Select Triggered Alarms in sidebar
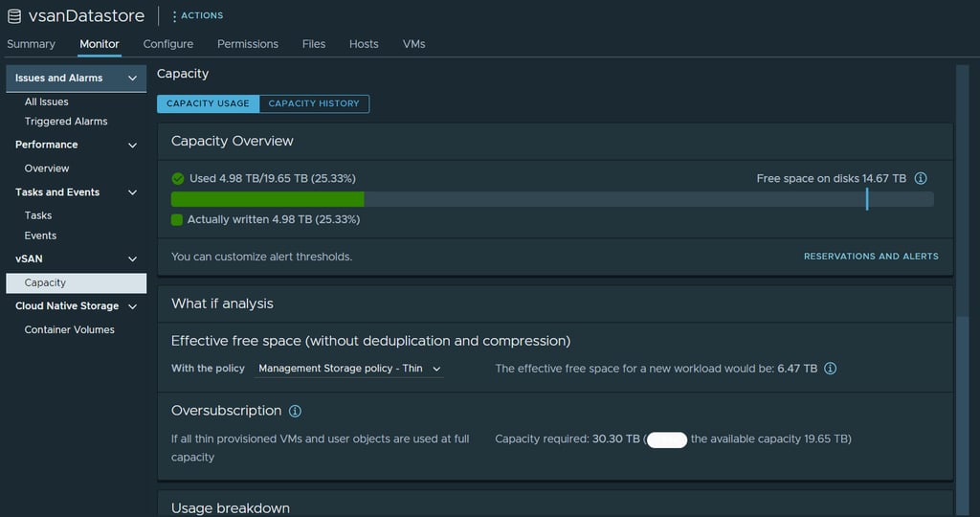 coord(66,122)
